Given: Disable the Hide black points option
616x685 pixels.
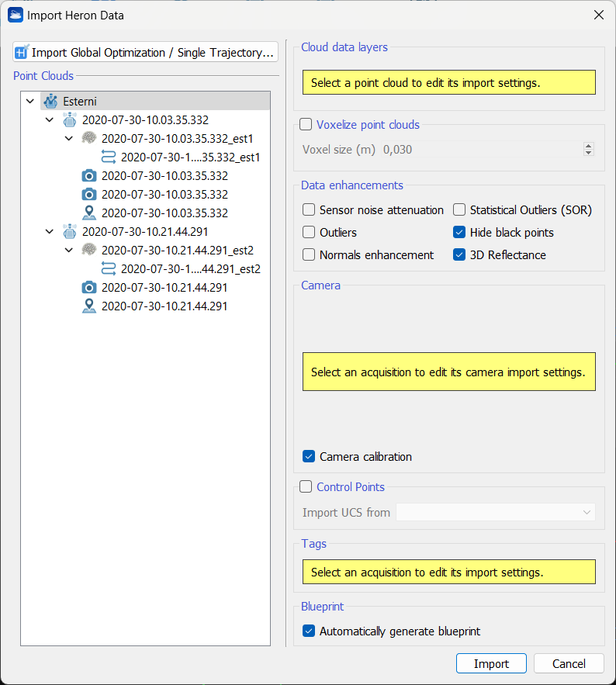Looking at the screenshot, I should (x=459, y=233).
